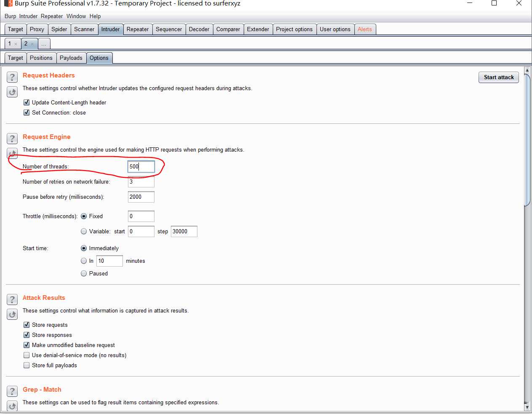Switch to the Scanner tab
This screenshot has height=414, width=532.
point(84,29)
